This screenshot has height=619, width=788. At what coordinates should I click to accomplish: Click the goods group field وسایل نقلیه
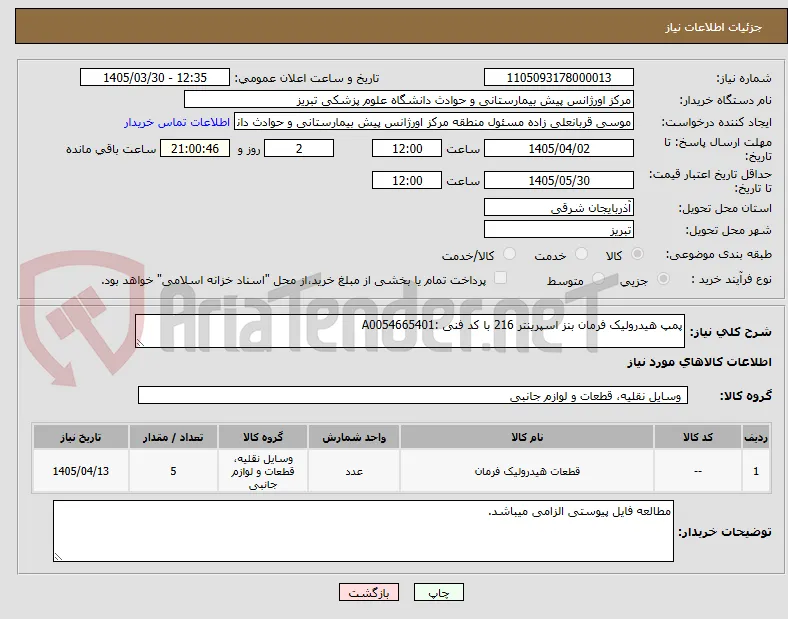413,395
